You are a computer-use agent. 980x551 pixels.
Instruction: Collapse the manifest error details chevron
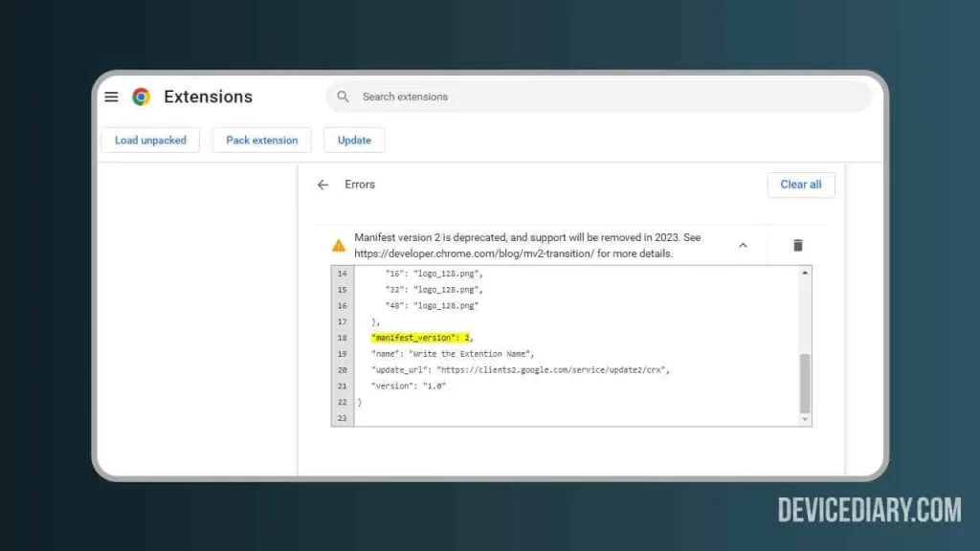(x=743, y=246)
